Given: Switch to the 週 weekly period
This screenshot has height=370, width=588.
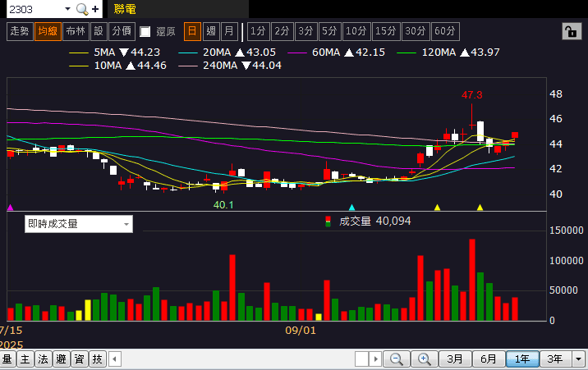Looking at the screenshot, I should (x=211, y=31).
